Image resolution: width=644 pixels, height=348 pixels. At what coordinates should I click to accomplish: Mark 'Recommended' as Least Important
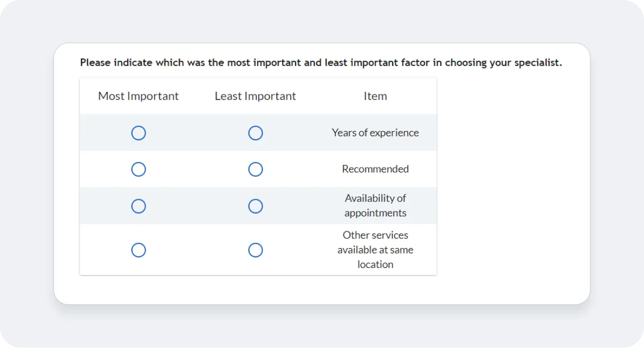coord(255,169)
